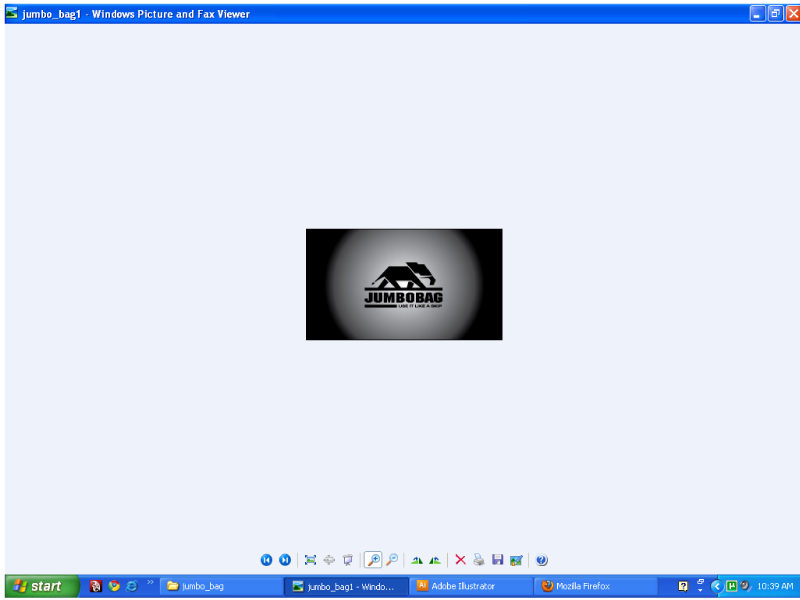The image size is (800, 600).
Task: Rotate the image clockwise
Action: [x=417, y=560]
